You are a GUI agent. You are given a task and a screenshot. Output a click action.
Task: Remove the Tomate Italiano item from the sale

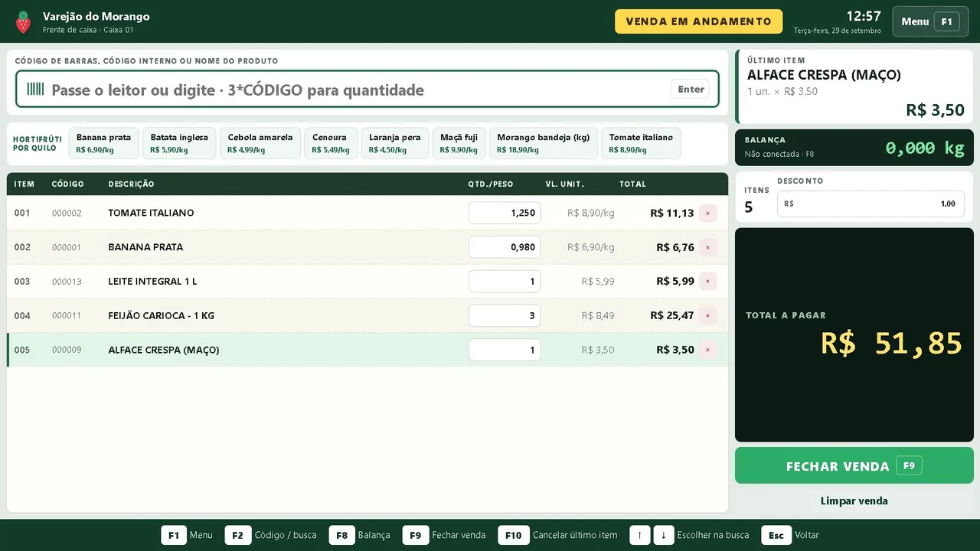(x=707, y=213)
